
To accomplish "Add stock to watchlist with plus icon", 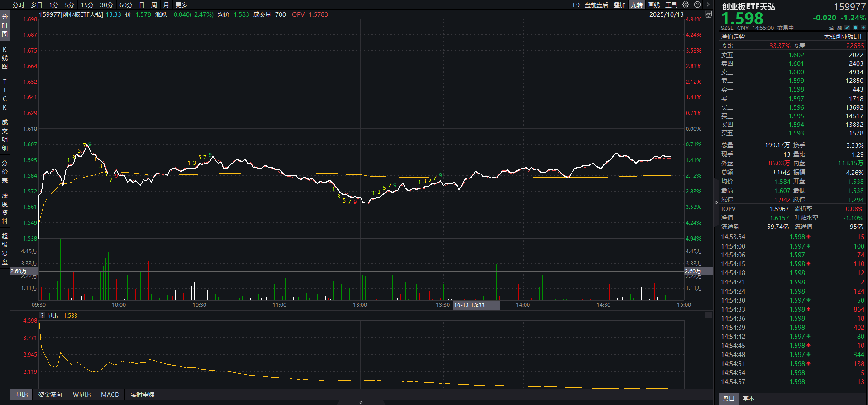I will (863, 28).
